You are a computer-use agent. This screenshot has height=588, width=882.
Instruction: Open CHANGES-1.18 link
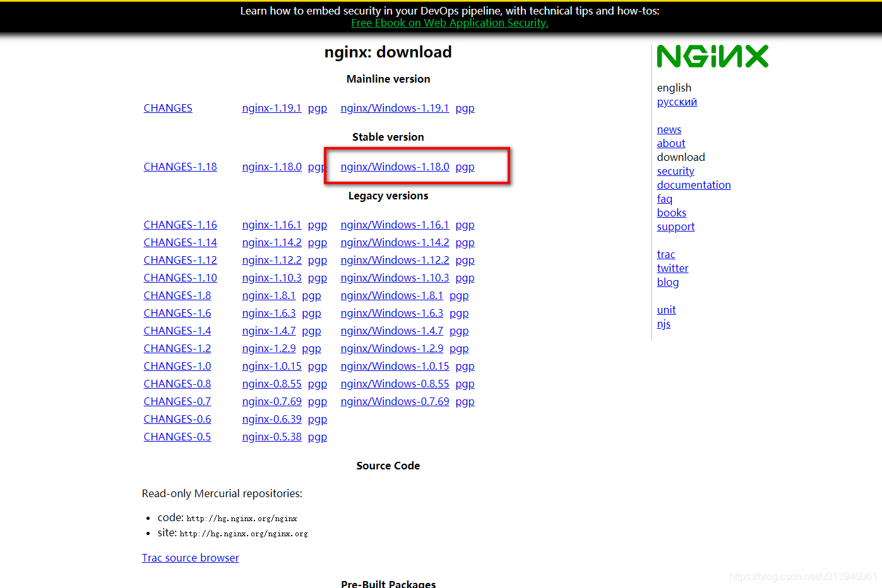pos(180,167)
